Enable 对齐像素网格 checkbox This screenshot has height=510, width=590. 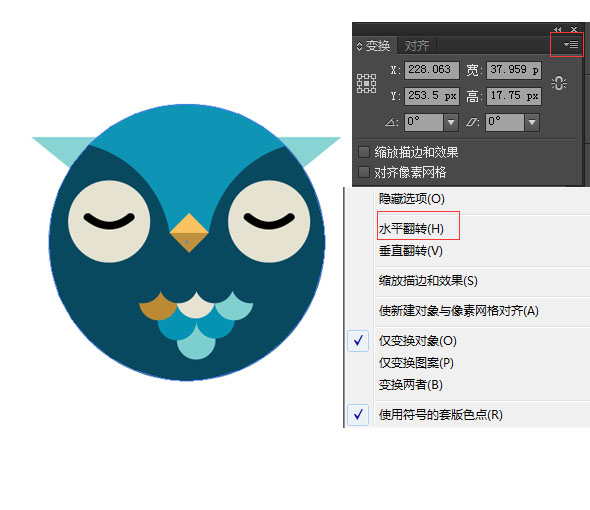pos(364,172)
